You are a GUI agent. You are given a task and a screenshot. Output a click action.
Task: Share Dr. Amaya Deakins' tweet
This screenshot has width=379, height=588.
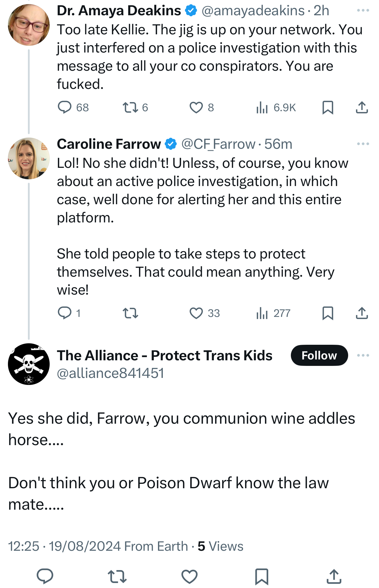pyautogui.click(x=362, y=107)
